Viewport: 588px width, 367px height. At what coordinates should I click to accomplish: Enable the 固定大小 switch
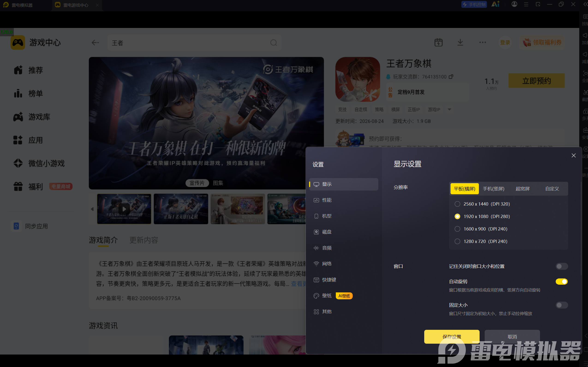coord(561,305)
